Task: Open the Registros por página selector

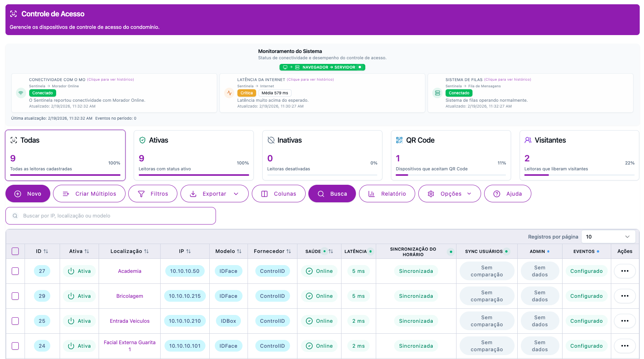Action: coord(608,237)
